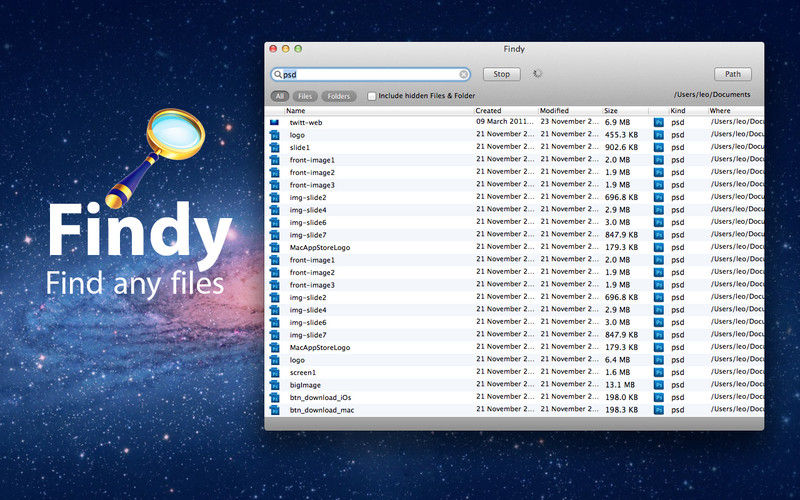Enable Include hidden Files & Folder checkbox
800x500 pixels.
(371, 96)
